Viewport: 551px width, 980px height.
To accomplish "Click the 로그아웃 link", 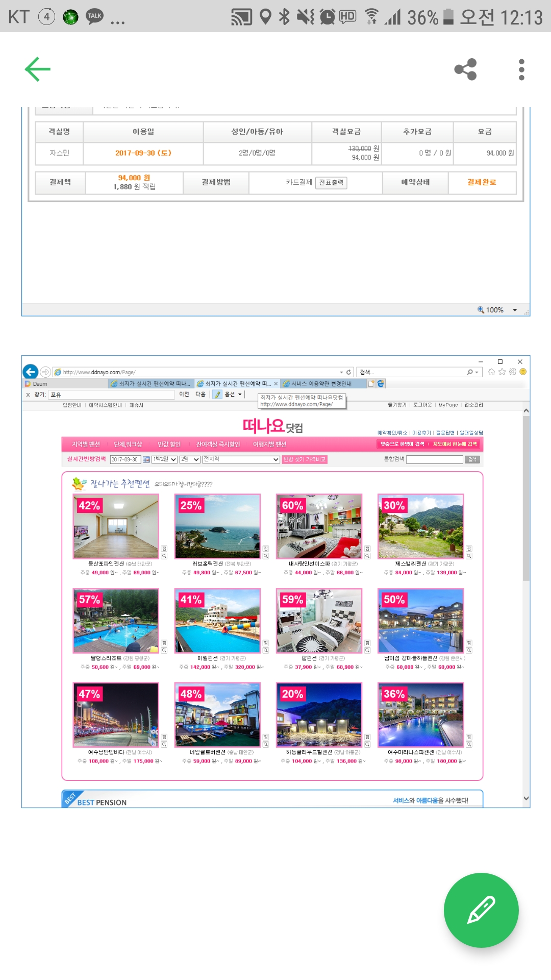I will 422,405.
